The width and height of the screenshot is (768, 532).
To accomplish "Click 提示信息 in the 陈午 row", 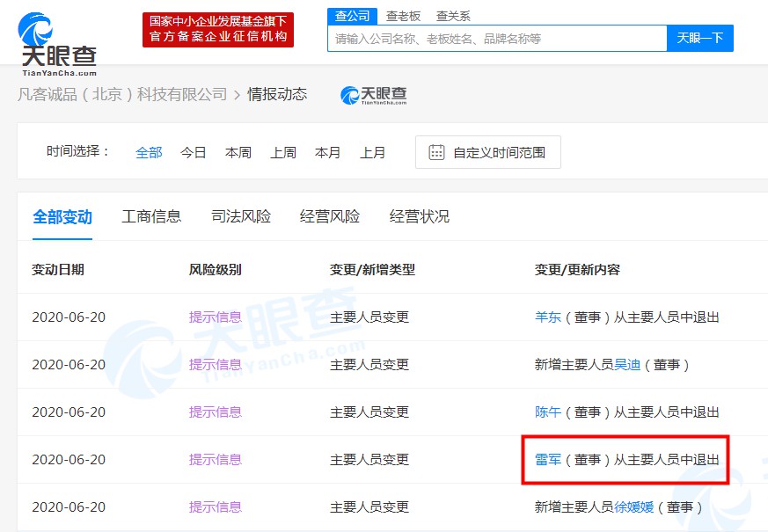I will (x=215, y=412).
